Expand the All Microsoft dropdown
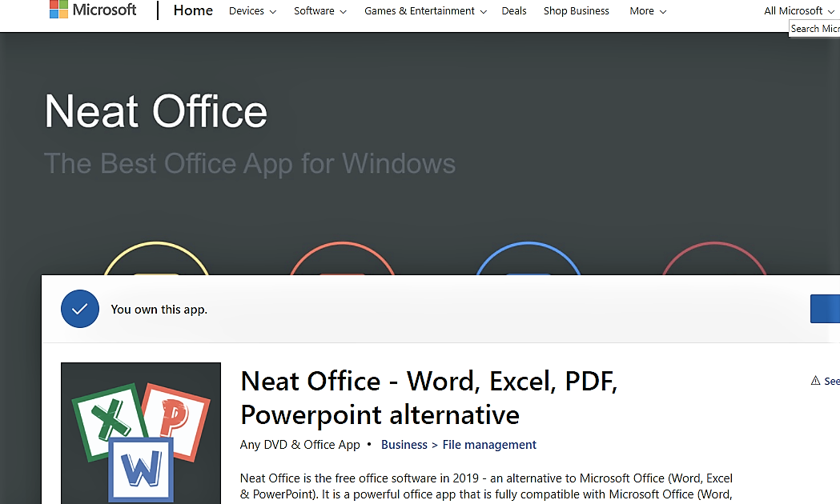840x504 pixels. pyautogui.click(x=798, y=11)
